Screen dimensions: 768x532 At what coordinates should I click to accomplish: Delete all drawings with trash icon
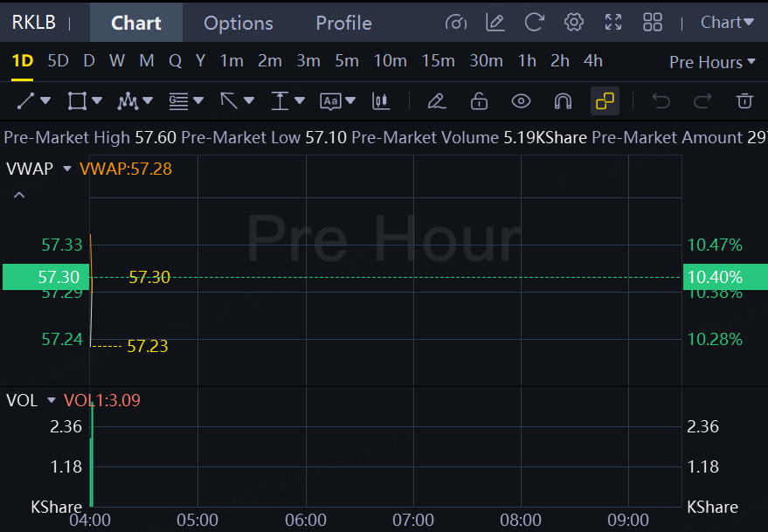point(744,101)
